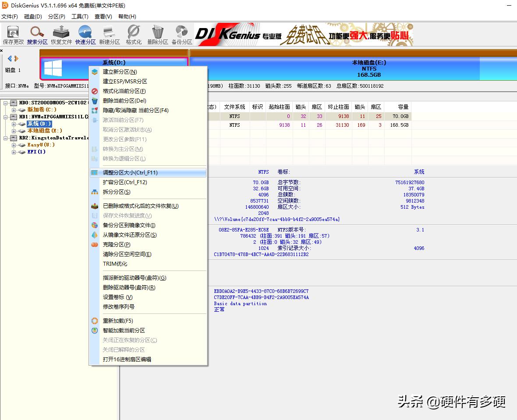Image resolution: width=517 pixels, height=420 pixels.
Task: Start the 快速分区 quick partition wizard
Action: point(85,34)
